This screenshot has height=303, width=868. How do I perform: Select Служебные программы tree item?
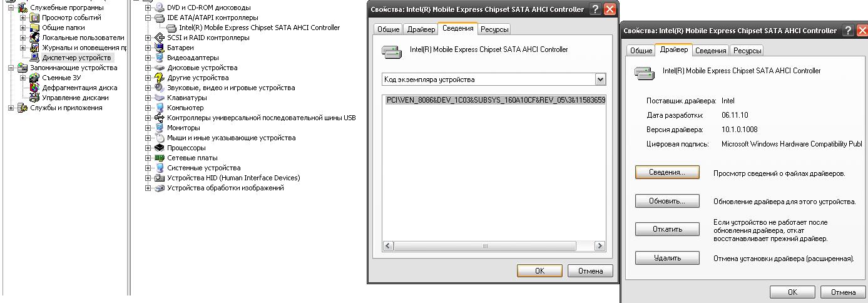(x=67, y=8)
